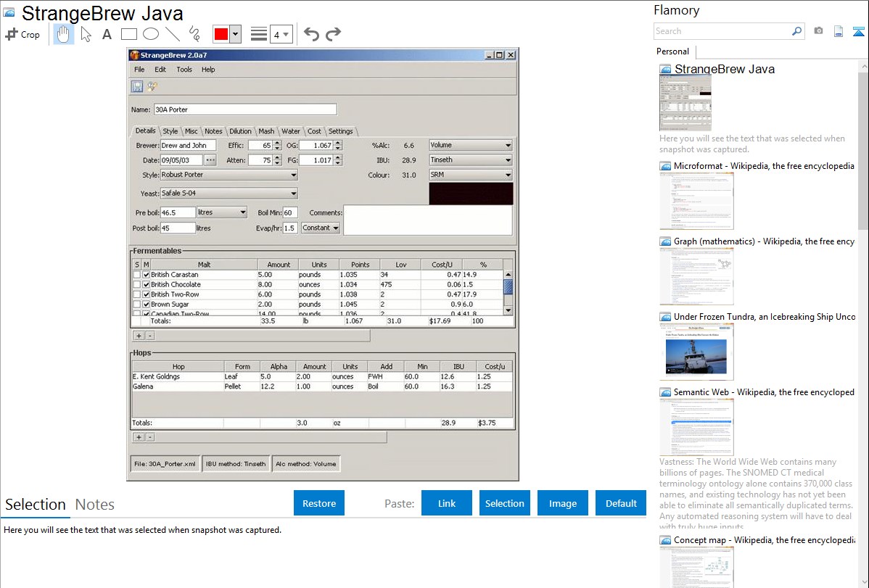Click the Paste Image button
Viewport: 869px width, 588px height.
[x=562, y=503]
